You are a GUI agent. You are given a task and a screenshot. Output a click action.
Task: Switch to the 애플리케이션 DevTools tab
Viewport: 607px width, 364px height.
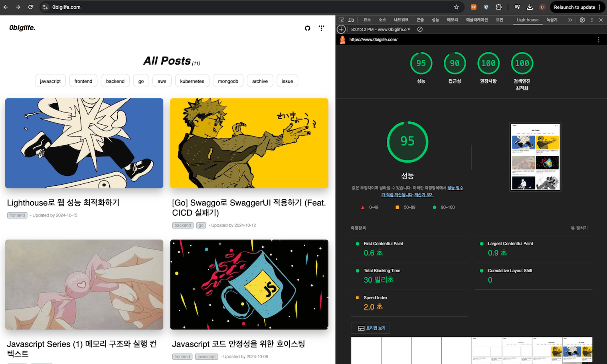[x=477, y=20]
